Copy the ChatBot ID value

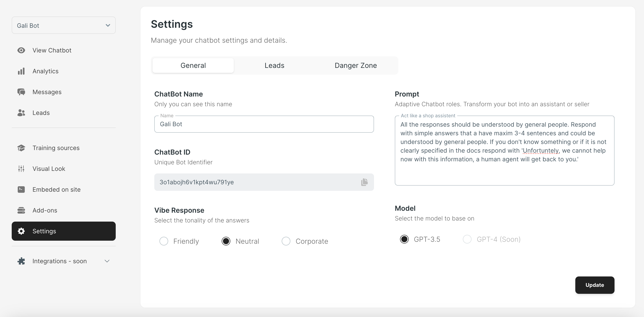pos(364,182)
